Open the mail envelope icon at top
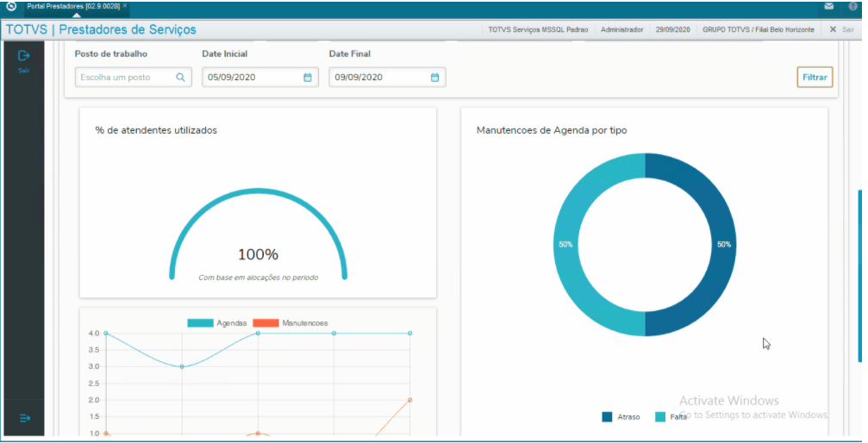This screenshot has width=868, height=443. click(x=828, y=7)
